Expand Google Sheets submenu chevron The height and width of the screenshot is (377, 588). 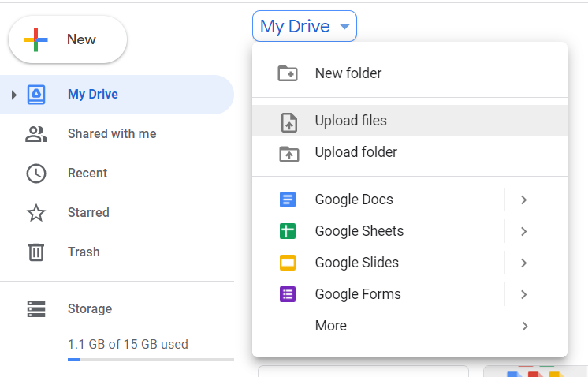click(524, 231)
